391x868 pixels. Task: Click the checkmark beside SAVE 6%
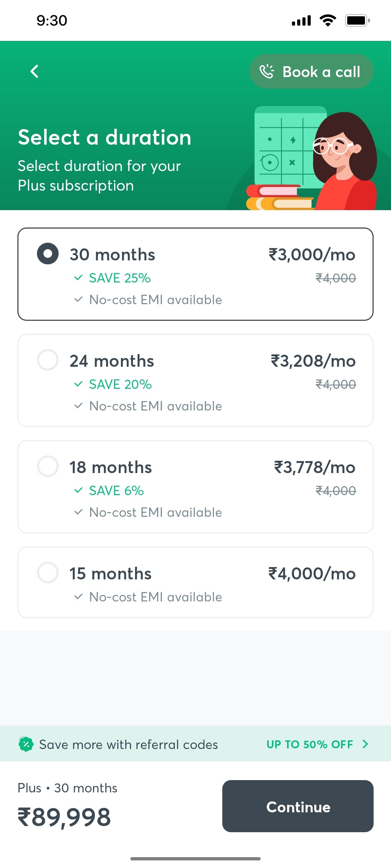tap(79, 490)
